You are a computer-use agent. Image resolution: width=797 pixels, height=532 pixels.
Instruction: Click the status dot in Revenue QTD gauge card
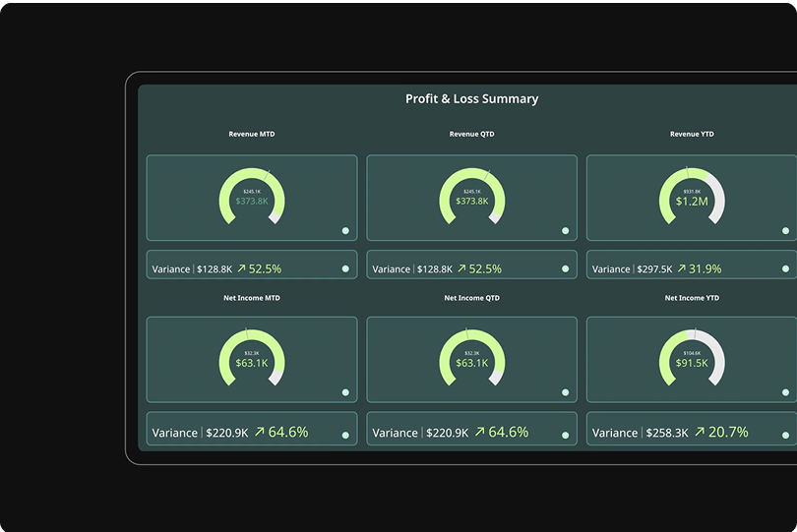coord(565,231)
